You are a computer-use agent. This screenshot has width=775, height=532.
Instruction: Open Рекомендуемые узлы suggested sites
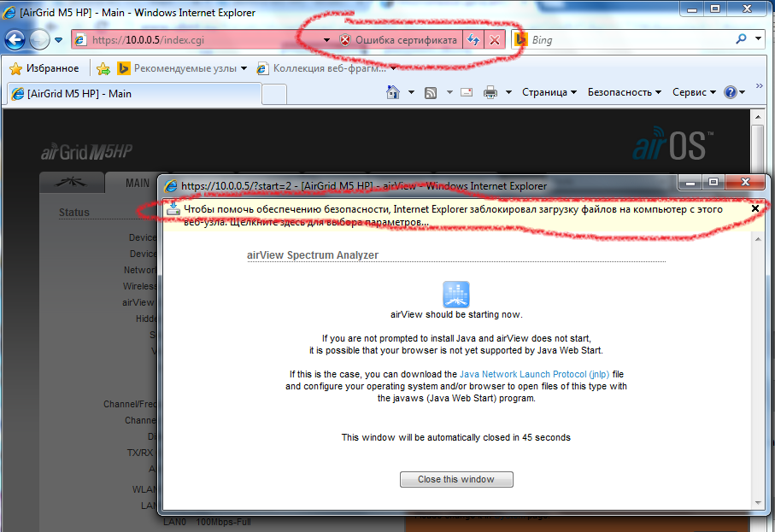tap(182, 68)
